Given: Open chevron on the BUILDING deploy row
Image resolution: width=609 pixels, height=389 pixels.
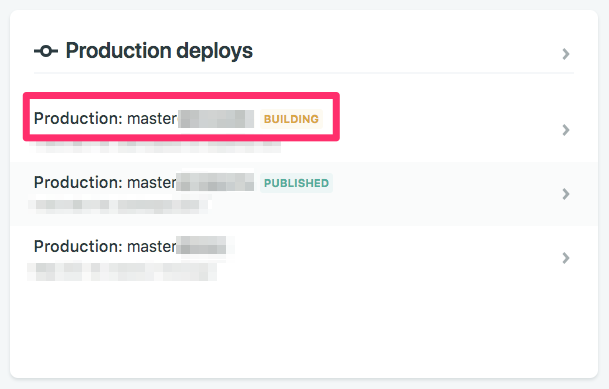Looking at the screenshot, I should click(566, 130).
